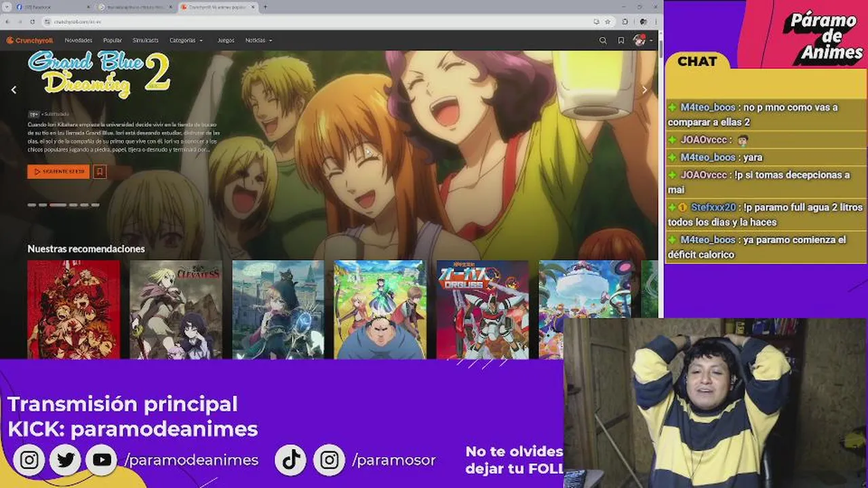Add Grand Blue Dreaming to watchlist
Image resolution: width=868 pixels, height=488 pixels.
(x=100, y=171)
